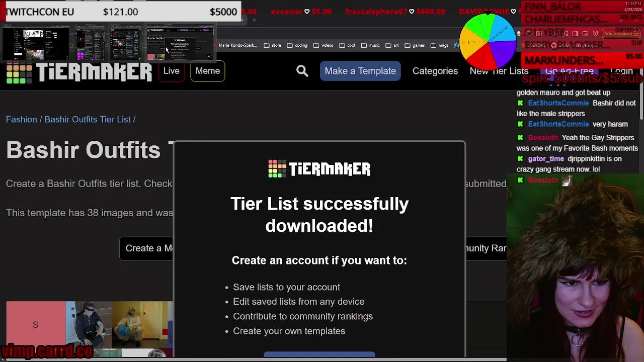Click the 'Tier List successfully downloaded!' heading
Viewport: 644px width, 362px height.
(x=319, y=215)
